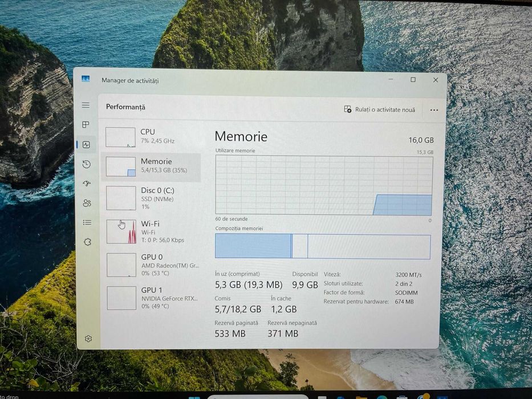
Task: Click the 2 din 2 slots value
Action: [x=404, y=284]
